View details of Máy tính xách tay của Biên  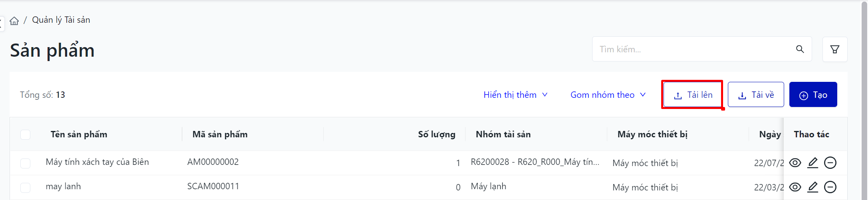click(x=795, y=163)
